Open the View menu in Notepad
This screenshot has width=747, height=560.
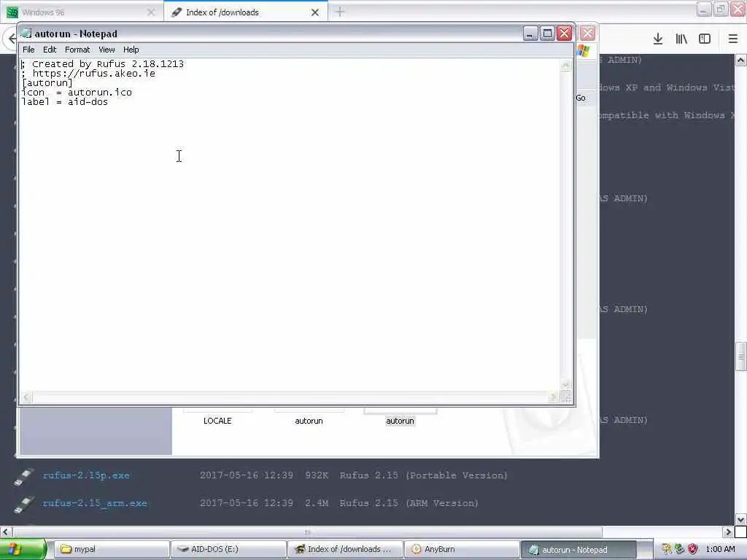107,50
